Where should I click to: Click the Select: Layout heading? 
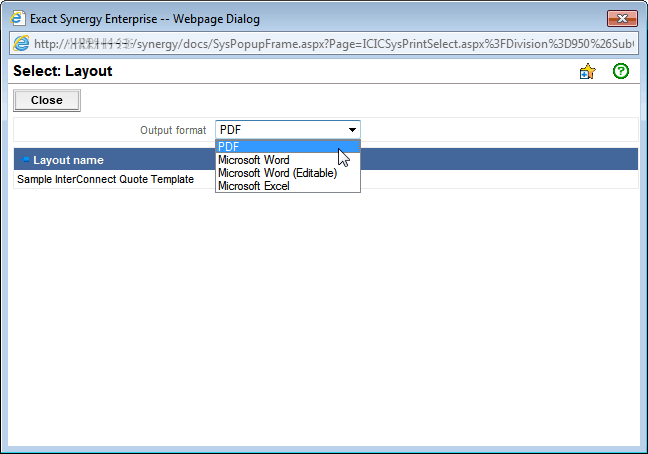62,72
